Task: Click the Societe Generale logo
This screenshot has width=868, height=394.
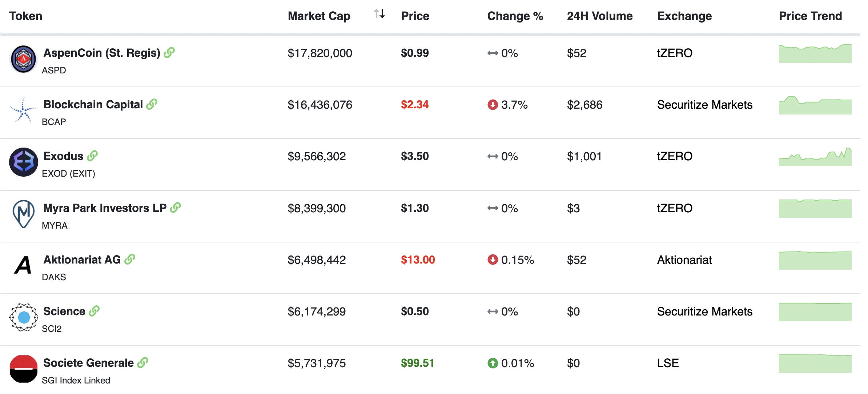Action: pos(24,369)
